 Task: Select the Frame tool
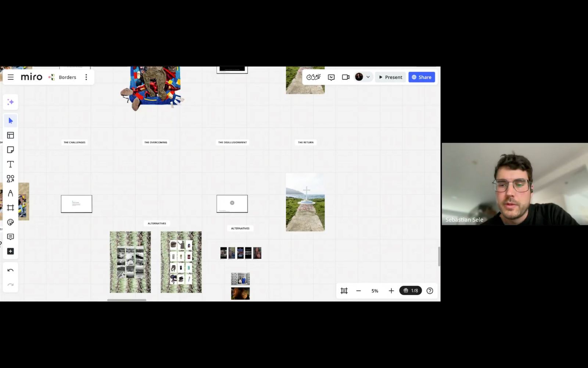click(x=10, y=208)
